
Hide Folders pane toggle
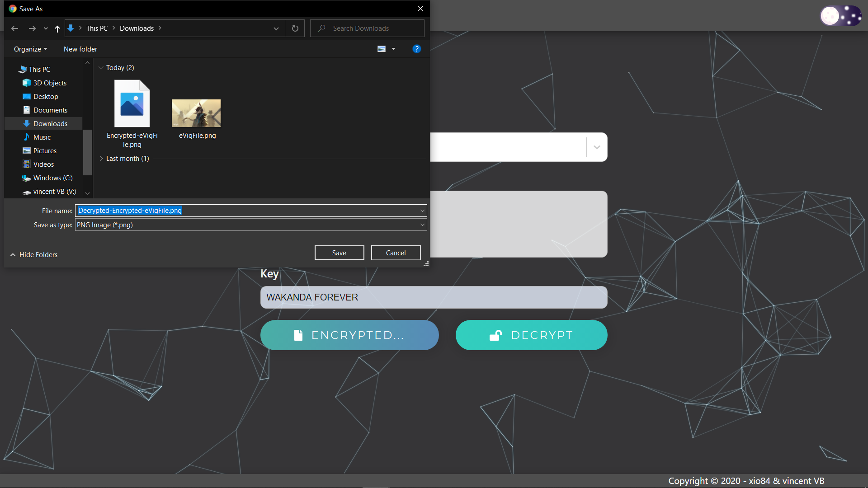(x=34, y=255)
